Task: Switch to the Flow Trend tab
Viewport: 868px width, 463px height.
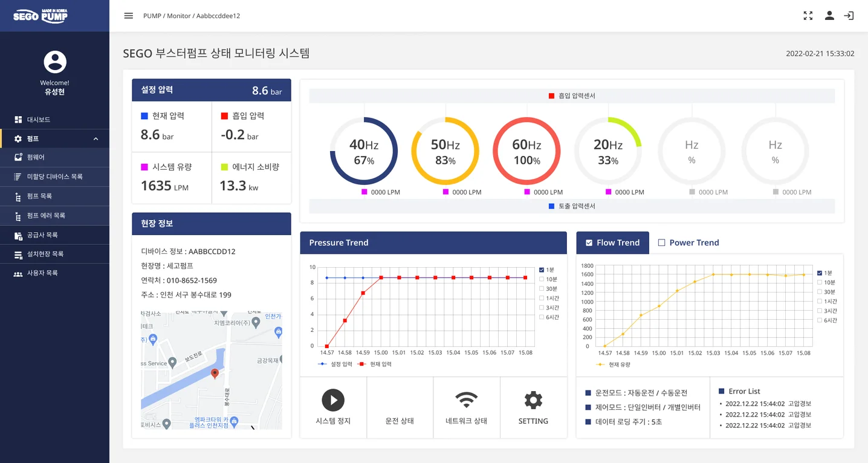Action: (x=612, y=242)
